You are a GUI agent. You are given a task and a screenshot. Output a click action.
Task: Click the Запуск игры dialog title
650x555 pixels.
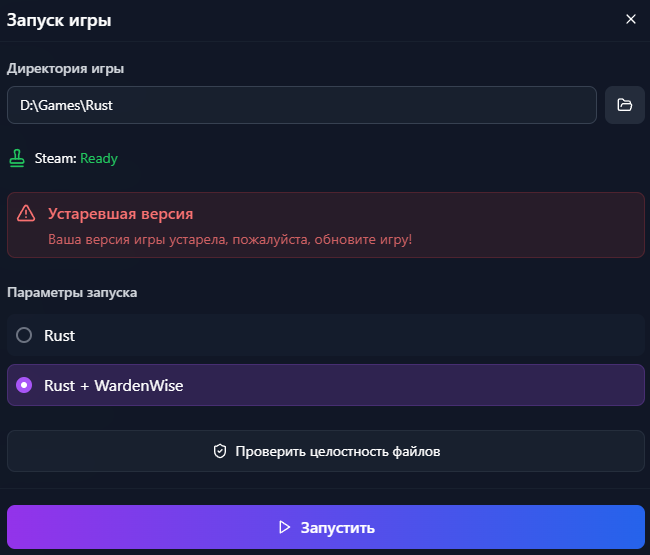point(59,20)
